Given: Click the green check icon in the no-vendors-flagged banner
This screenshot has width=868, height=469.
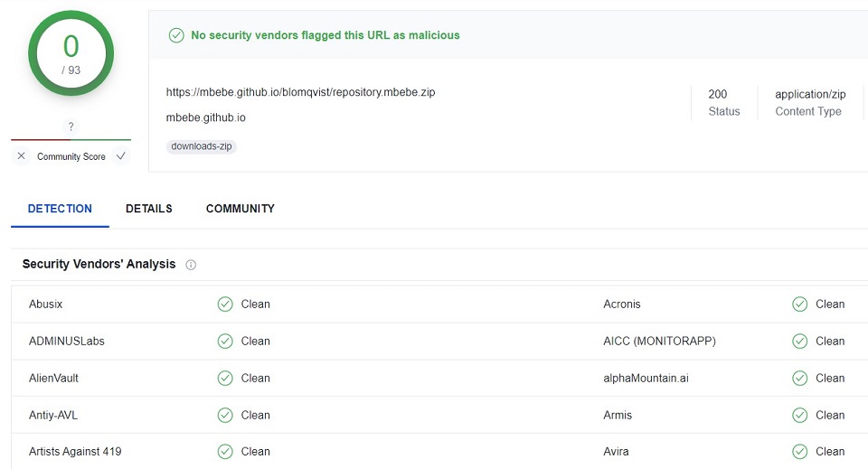Looking at the screenshot, I should (x=176, y=35).
